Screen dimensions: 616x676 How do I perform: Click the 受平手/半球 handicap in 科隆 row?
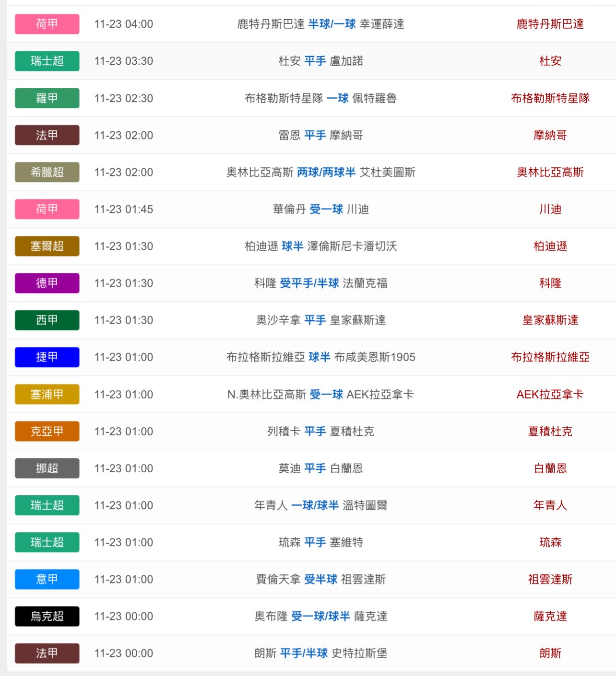pyautogui.click(x=309, y=283)
